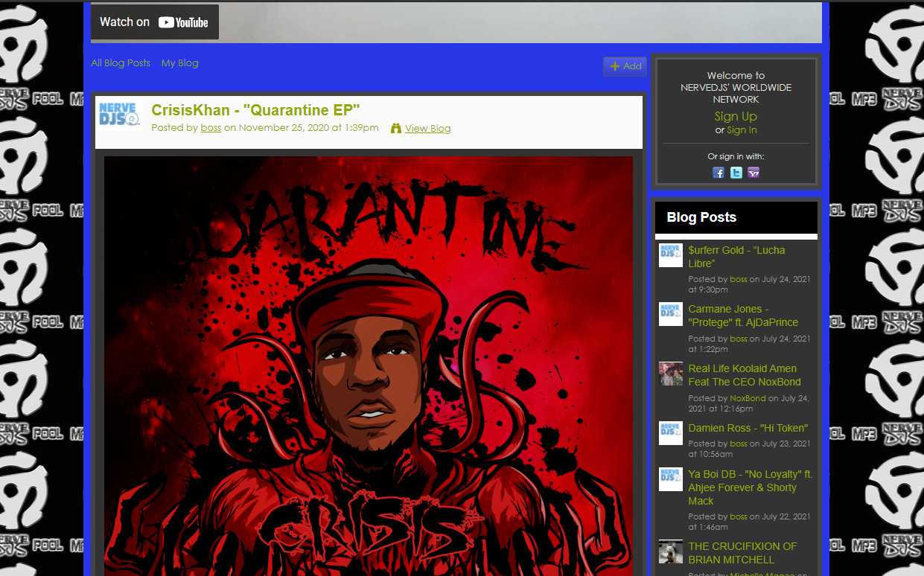
Task: Click the Quarantine EP cover artwork
Action: coord(369,365)
